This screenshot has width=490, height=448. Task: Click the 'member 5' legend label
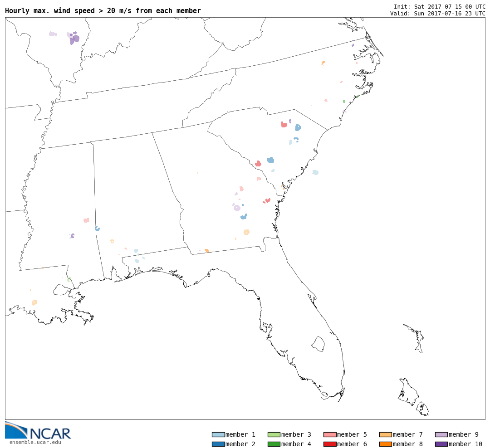pos(352,434)
